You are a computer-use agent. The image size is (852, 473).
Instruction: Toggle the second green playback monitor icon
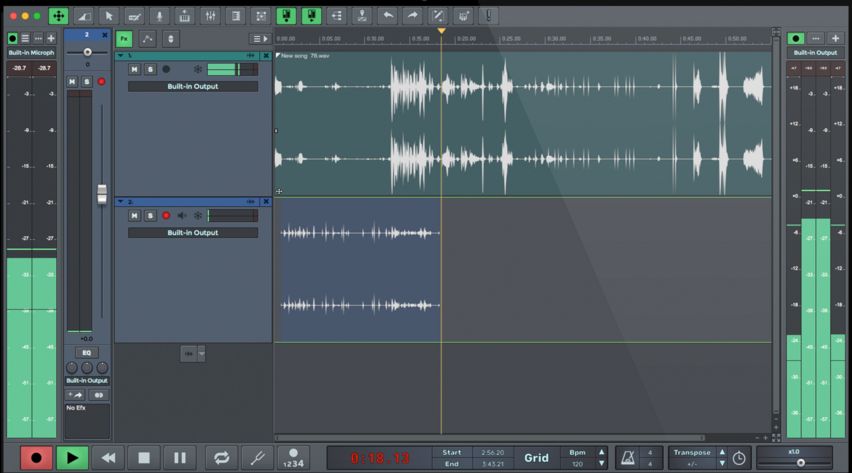point(311,16)
